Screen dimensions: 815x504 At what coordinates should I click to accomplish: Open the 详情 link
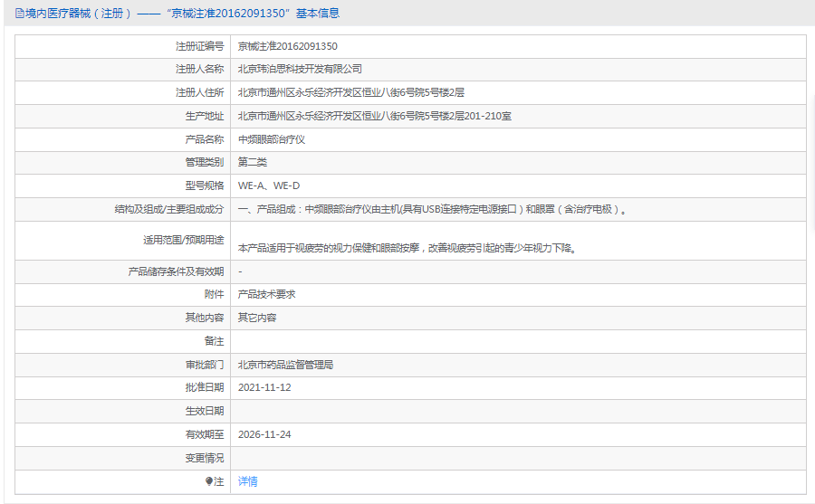click(247, 481)
